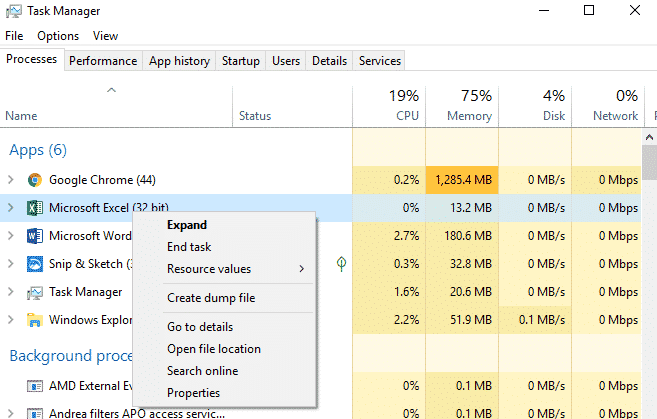Choose Create dump file option
This screenshot has width=657, height=419.
pos(224,298)
